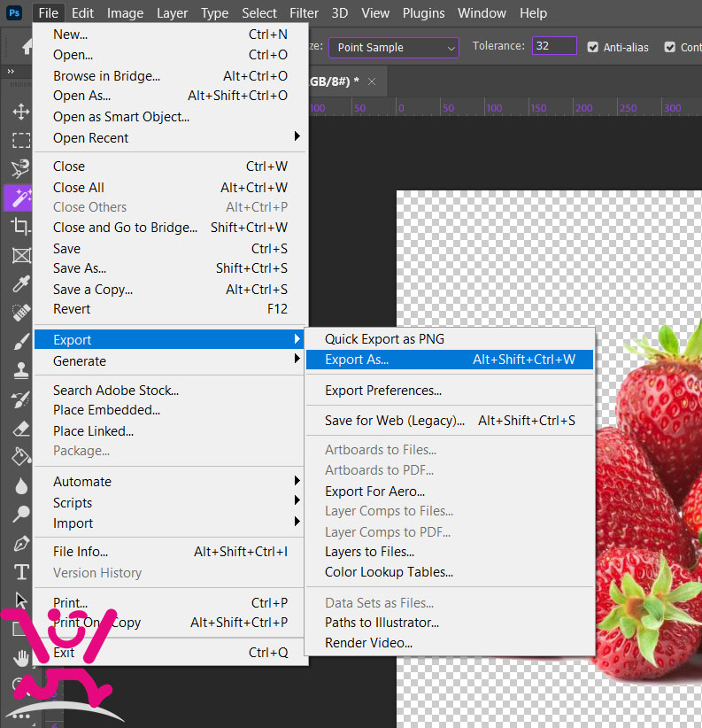The height and width of the screenshot is (728, 702).
Task: Choose Export As from submenu
Action: point(450,360)
